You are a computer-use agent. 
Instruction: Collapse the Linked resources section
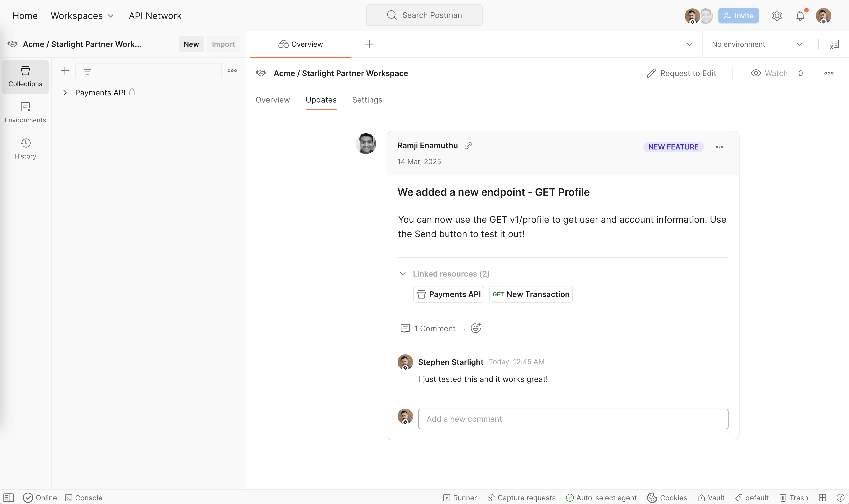click(403, 274)
